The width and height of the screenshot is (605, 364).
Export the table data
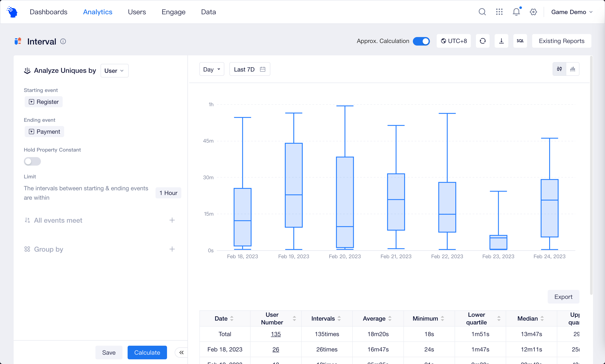click(563, 297)
